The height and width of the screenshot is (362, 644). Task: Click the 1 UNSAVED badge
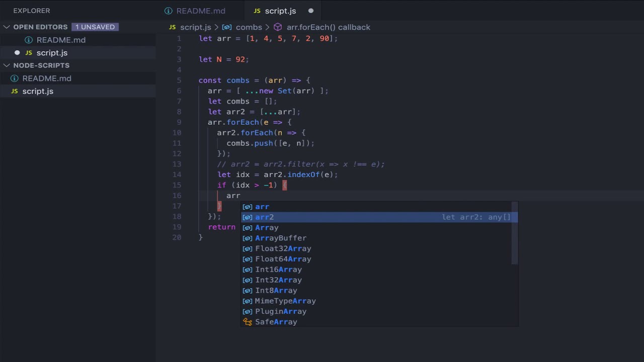95,27
